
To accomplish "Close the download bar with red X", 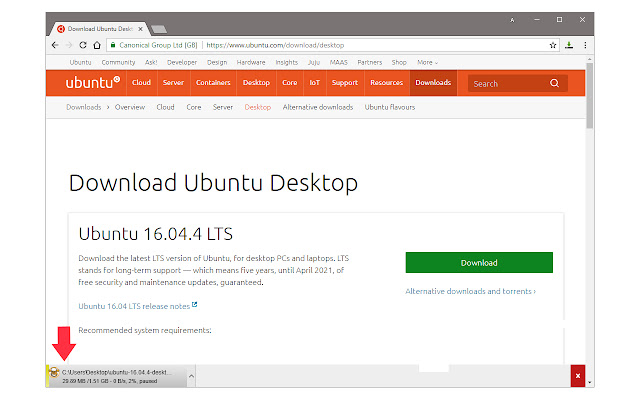I will point(578,376).
